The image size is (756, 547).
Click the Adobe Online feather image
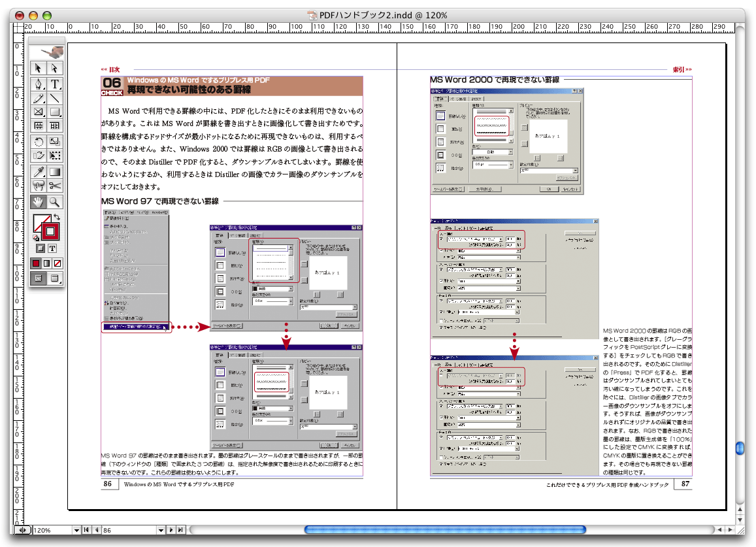47,52
